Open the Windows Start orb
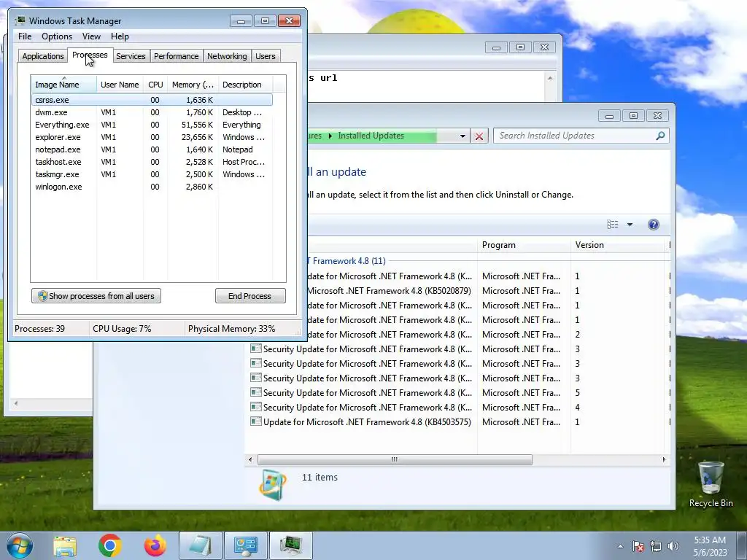 (x=20, y=545)
